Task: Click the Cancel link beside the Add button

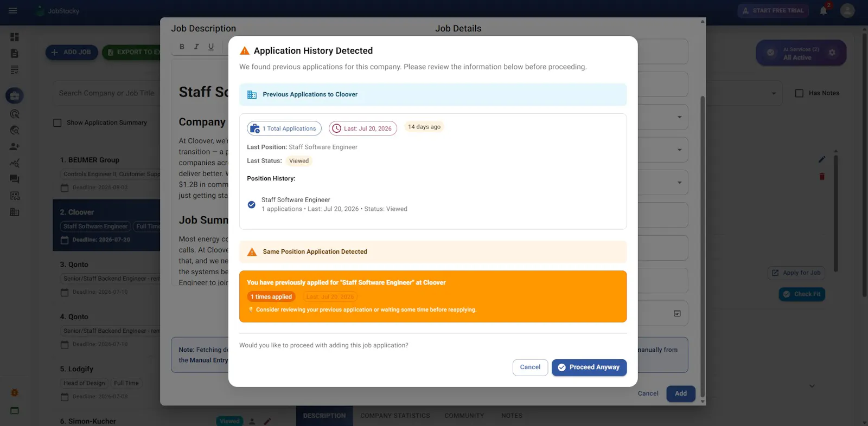Action: (648, 393)
